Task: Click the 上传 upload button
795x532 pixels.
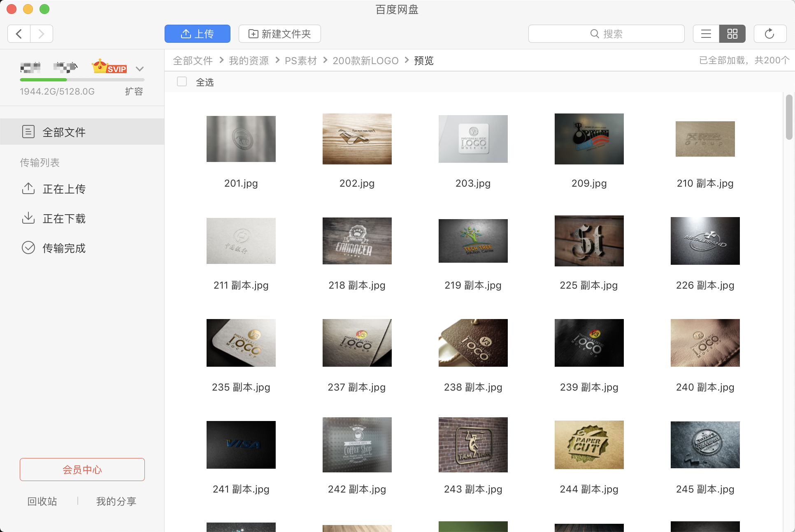Action: coord(198,34)
